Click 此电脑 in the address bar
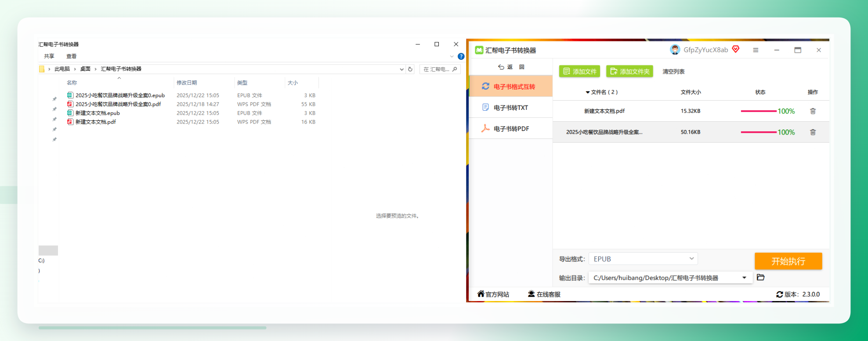 62,69
